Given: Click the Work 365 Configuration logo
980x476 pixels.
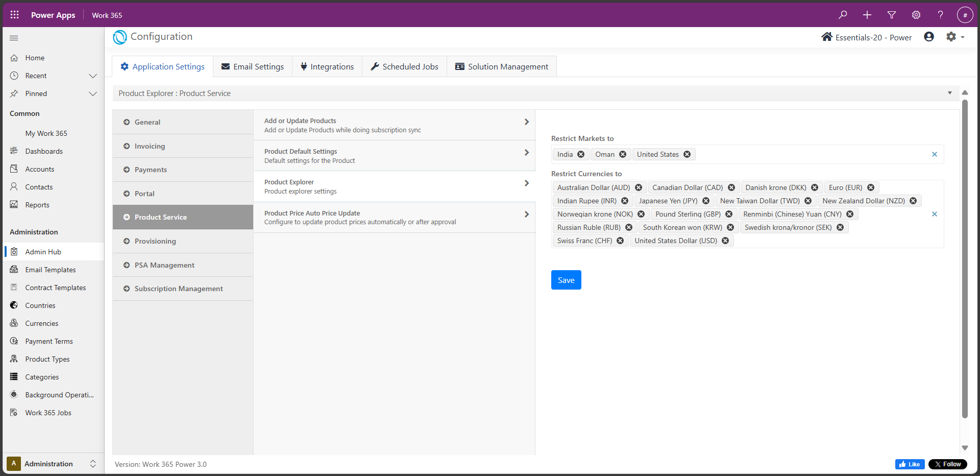Looking at the screenshot, I should (120, 37).
